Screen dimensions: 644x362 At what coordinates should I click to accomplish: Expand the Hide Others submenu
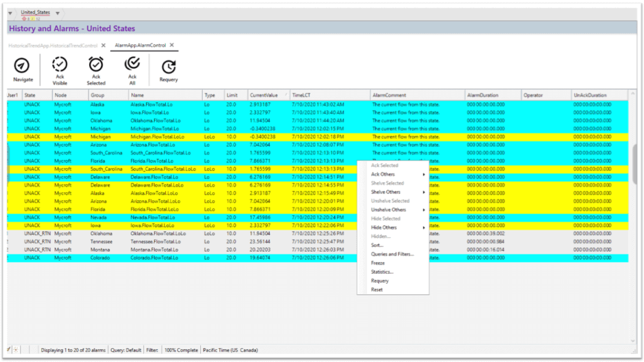click(397, 227)
